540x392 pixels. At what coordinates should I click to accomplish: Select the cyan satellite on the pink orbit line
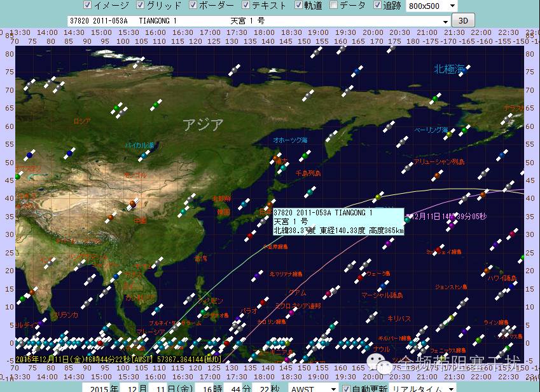pos(407,220)
